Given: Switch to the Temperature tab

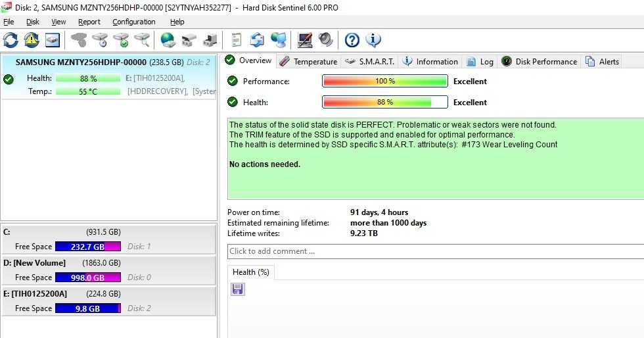Looking at the screenshot, I should click(308, 61).
